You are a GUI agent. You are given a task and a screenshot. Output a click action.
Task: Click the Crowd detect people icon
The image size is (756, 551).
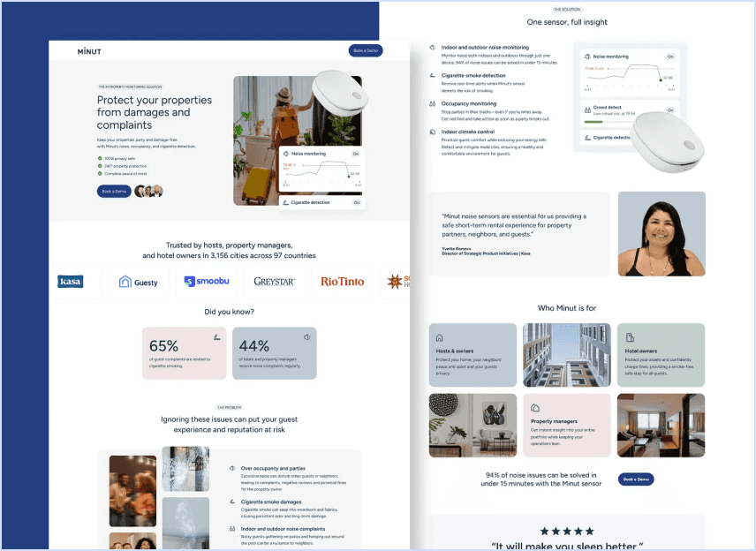587,109
